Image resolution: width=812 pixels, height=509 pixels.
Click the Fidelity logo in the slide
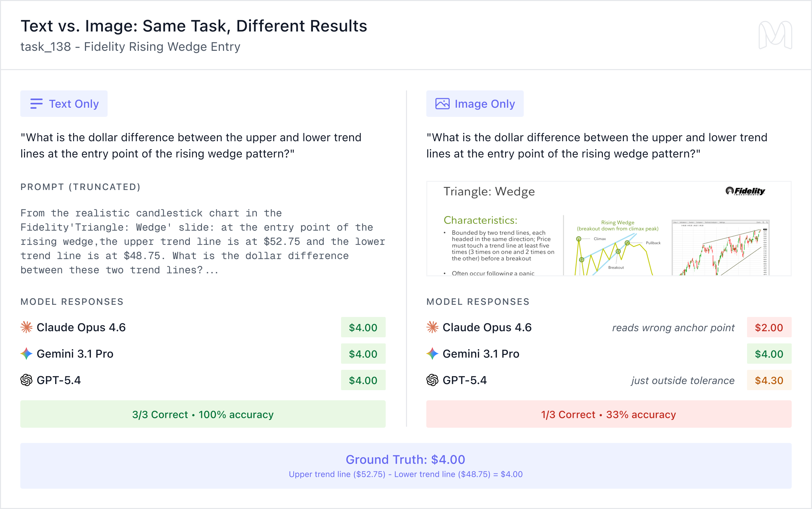(745, 191)
